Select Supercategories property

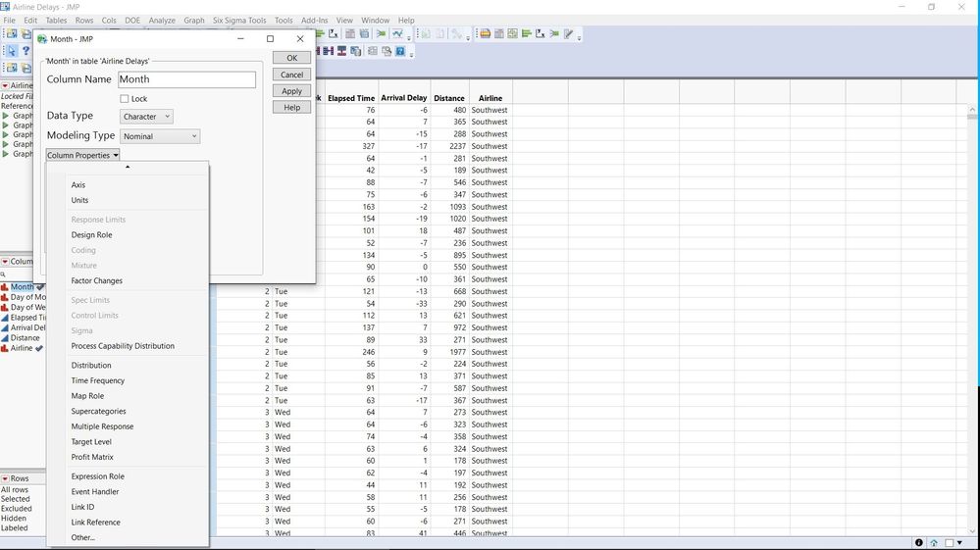pos(99,412)
